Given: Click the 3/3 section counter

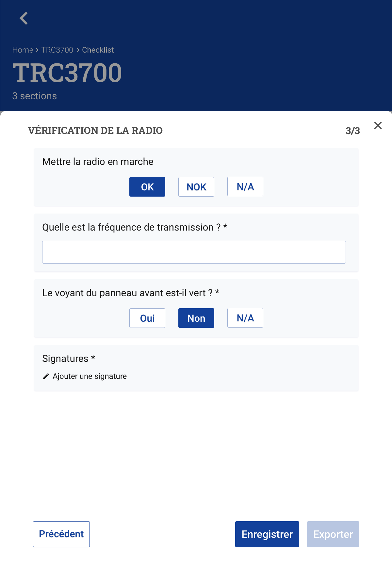Looking at the screenshot, I should click(352, 131).
